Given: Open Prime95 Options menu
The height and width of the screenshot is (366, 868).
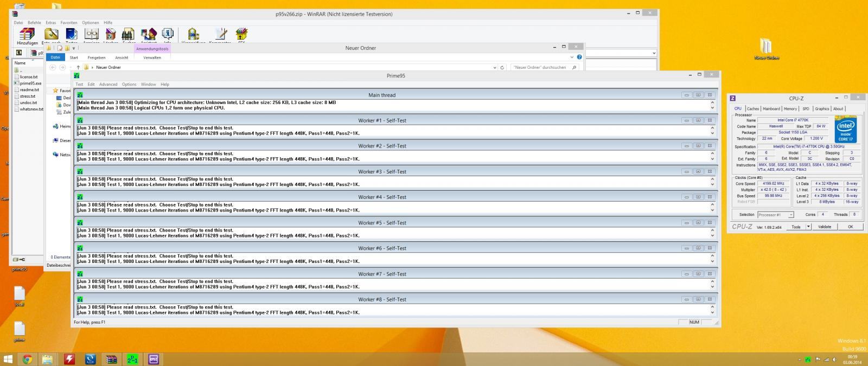Looking at the screenshot, I should [129, 84].
